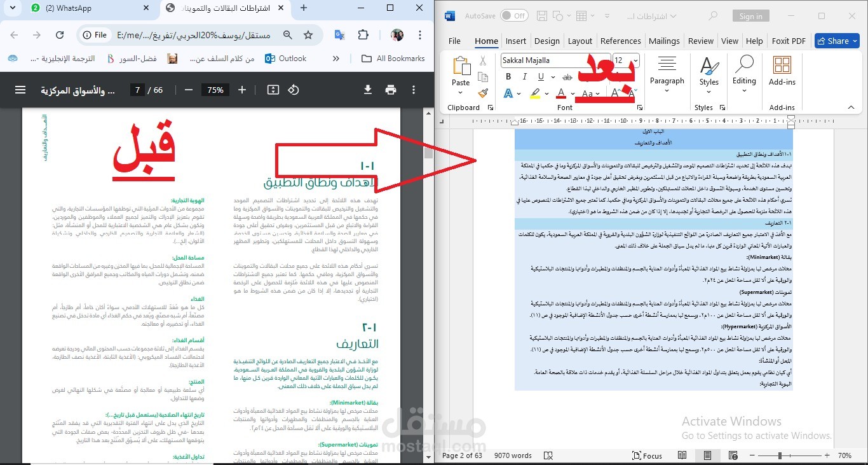Toggle Underline formatting in Word
Screen dimensions: 868x465
[x=541, y=76]
